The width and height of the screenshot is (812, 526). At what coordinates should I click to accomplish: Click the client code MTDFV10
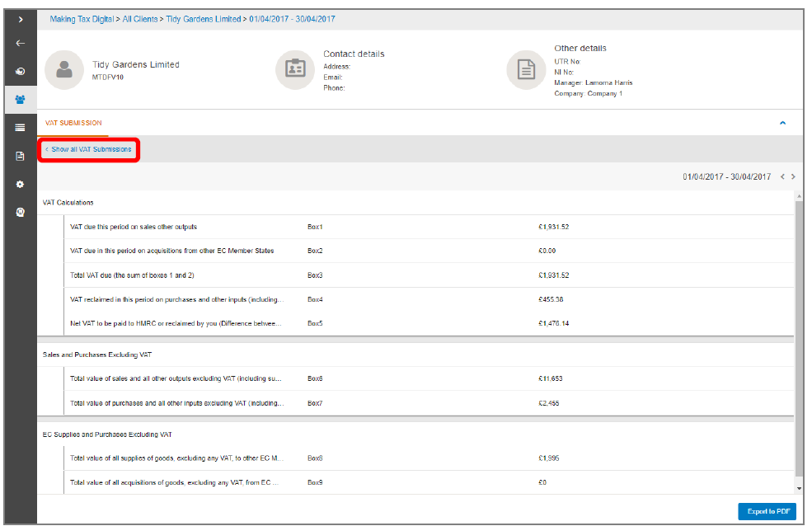click(x=108, y=77)
